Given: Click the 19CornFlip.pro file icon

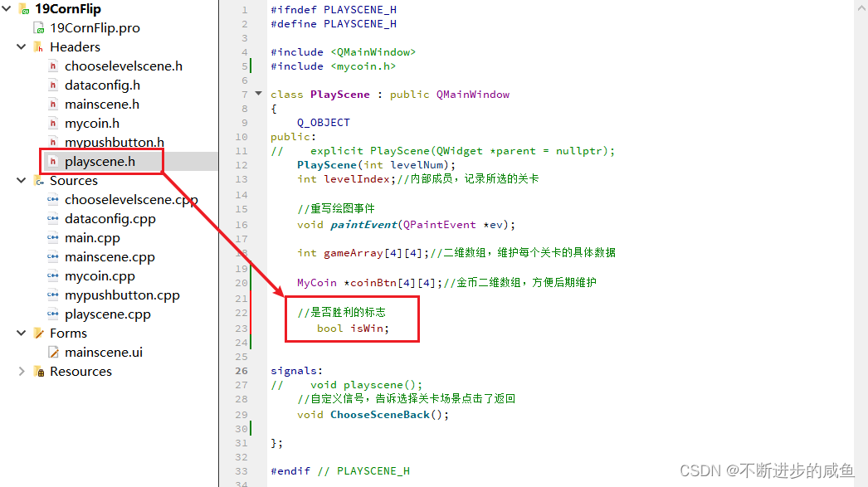Looking at the screenshot, I should point(39,28).
